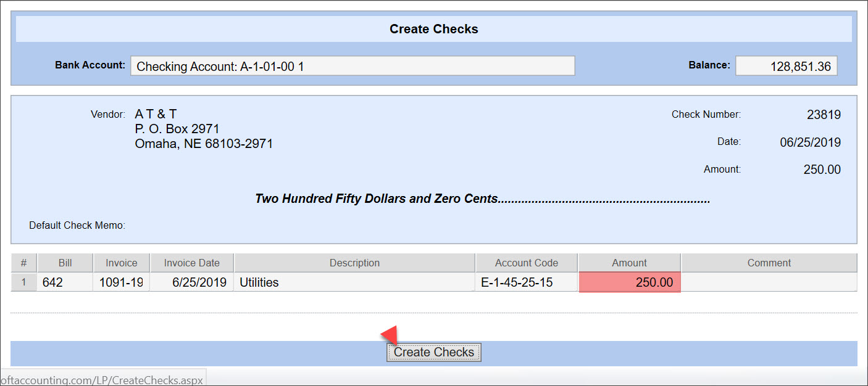Click the Vendor label
868x386 pixels.
[x=108, y=114]
